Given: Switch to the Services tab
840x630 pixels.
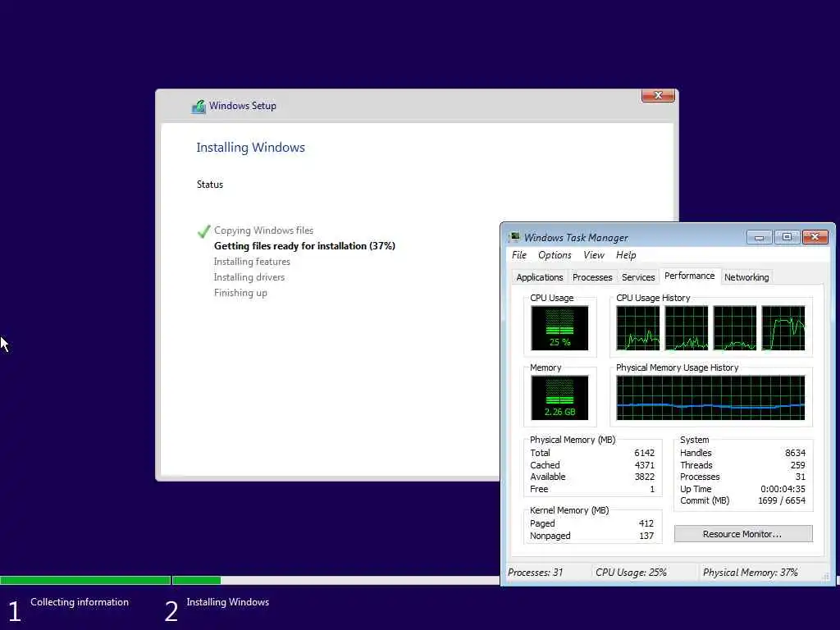Looking at the screenshot, I should [x=638, y=277].
